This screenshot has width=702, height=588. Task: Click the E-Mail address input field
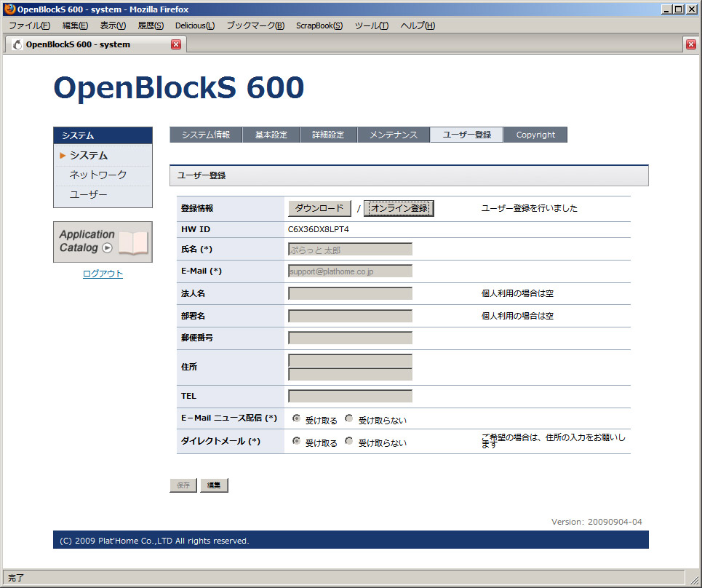click(350, 271)
